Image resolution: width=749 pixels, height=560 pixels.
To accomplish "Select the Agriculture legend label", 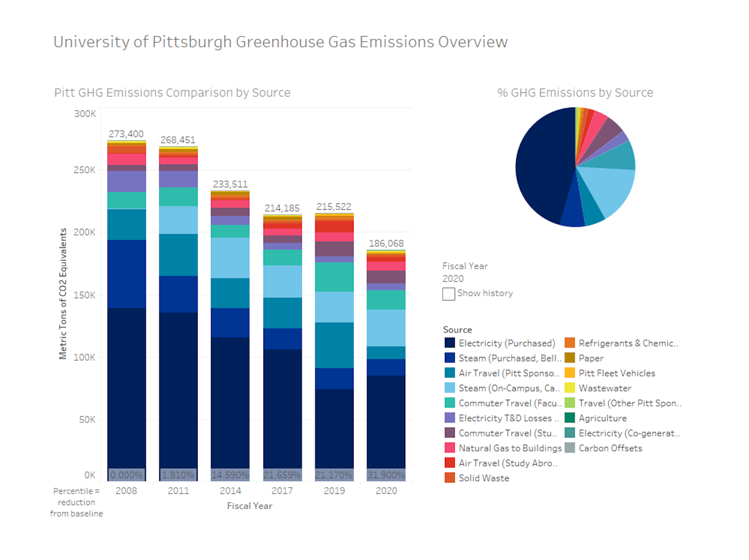I will click(x=603, y=418).
